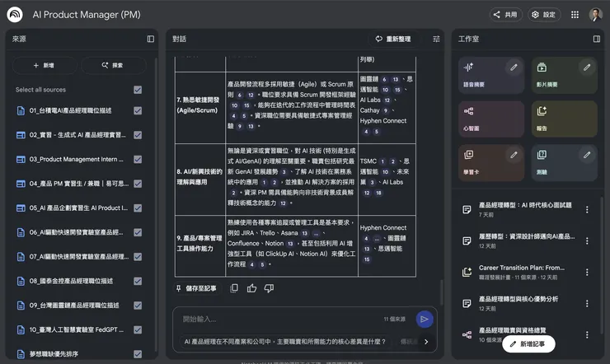Open options menu for Career Transition Plan
The width and height of the screenshot is (610, 364).
[x=587, y=273]
